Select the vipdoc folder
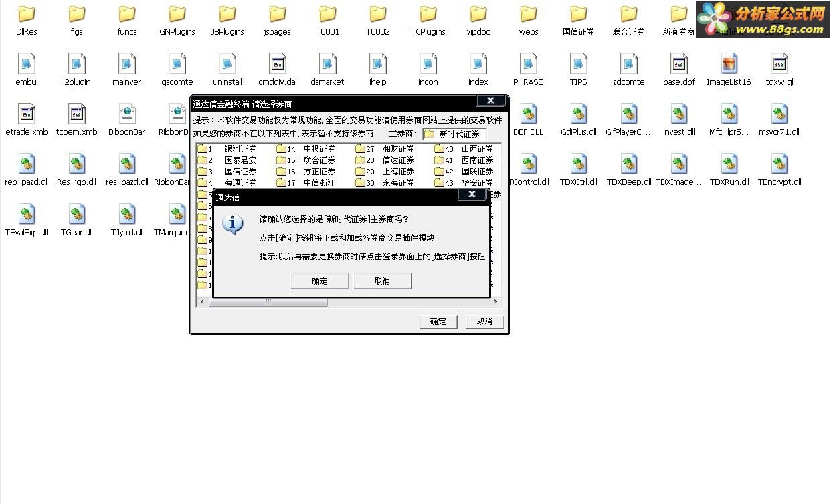 (478, 20)
